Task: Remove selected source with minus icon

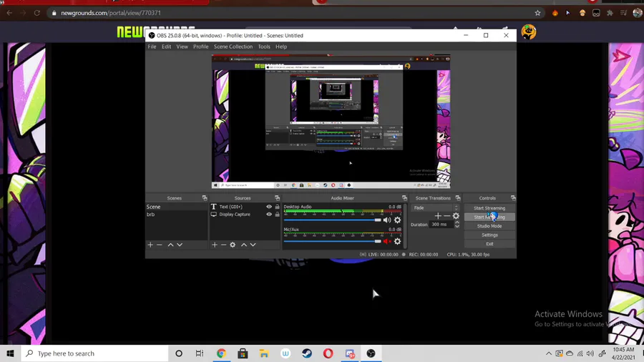Action: [223, 245]
